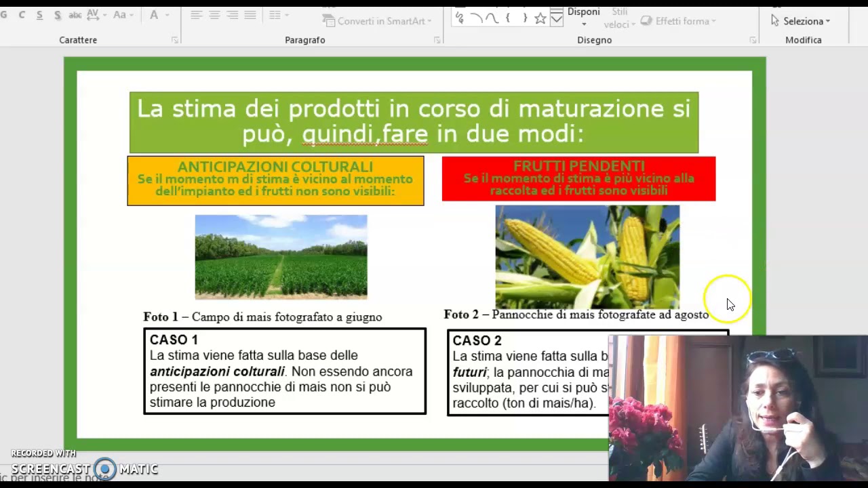Open Paragrafo dialog launcher
This screenshot has height=488, width=868.
(x=437, y=41)
